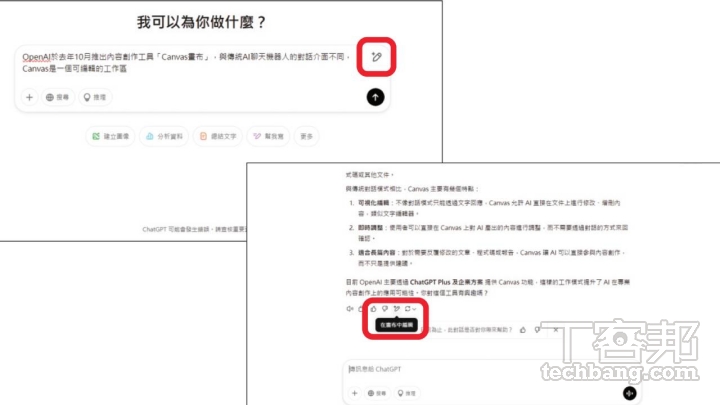
Task: Open Canvas with the sparkle-pen icon in the new-chat prompt box
Action: [x=377, y=57]
